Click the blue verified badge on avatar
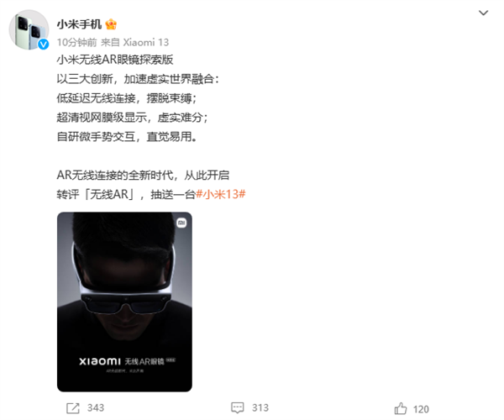The width and height of the screenshot is (504, 420). pyautogui.click(x=44, y=44)
